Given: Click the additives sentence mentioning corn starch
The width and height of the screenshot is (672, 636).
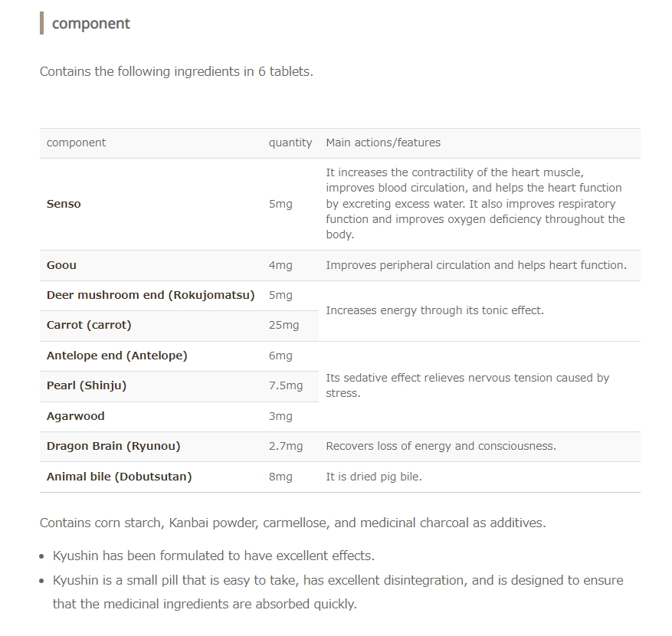Looking at the screenshot, I should [x=293, y=523].
